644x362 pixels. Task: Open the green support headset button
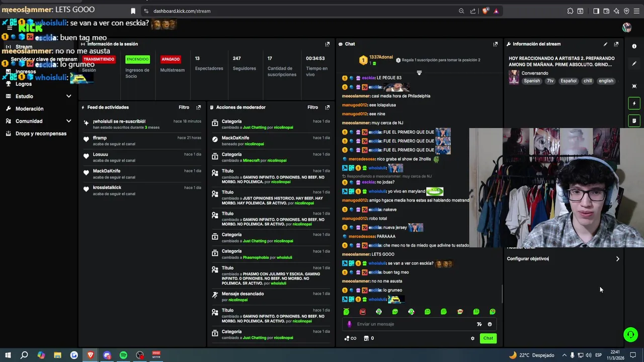630,334
